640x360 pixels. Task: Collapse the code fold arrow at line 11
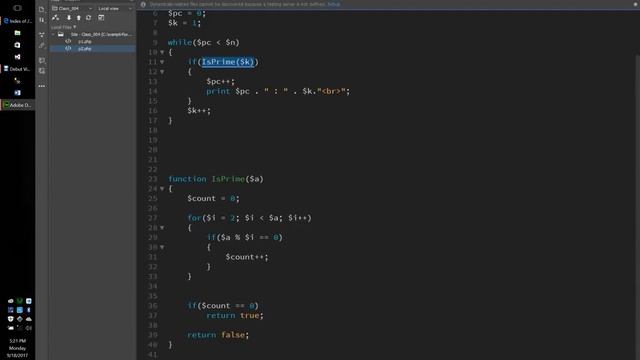click(x=162, y=62)
